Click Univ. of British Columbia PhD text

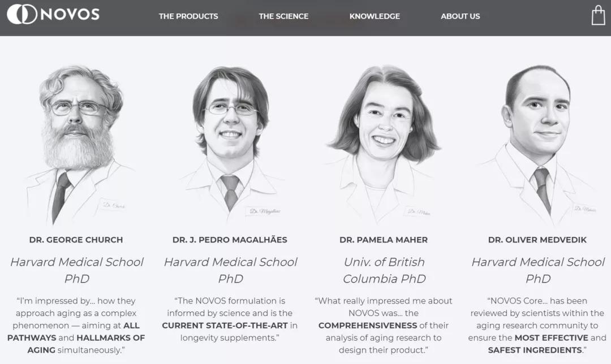(384, 270)
